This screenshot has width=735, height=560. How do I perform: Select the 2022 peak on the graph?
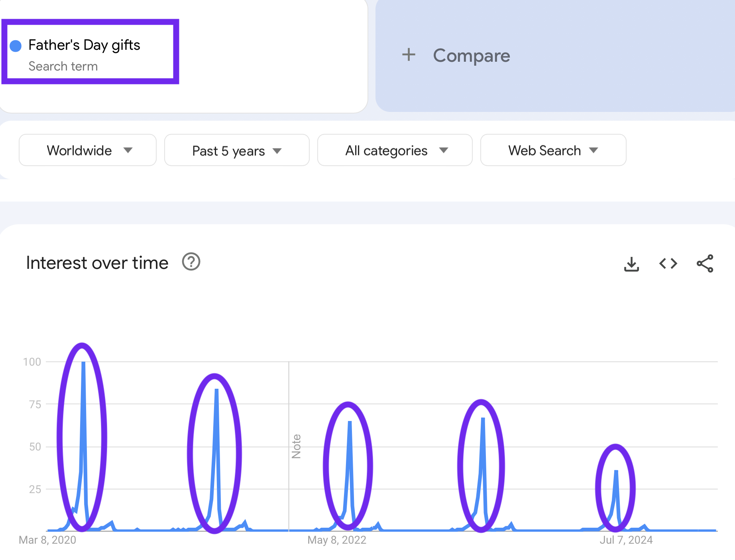pos(350,421)
